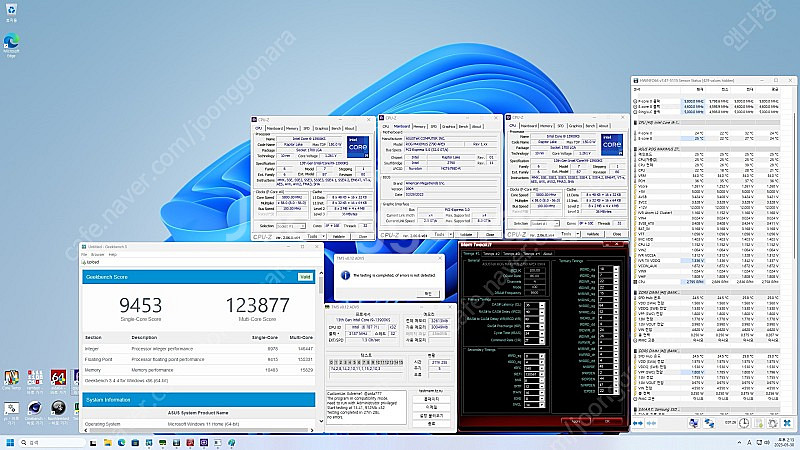Viewport: 800px width, 450px height.
Task: Click the purple app icon on taskbar
Action: pyautogui.click(x=204, y=443)
